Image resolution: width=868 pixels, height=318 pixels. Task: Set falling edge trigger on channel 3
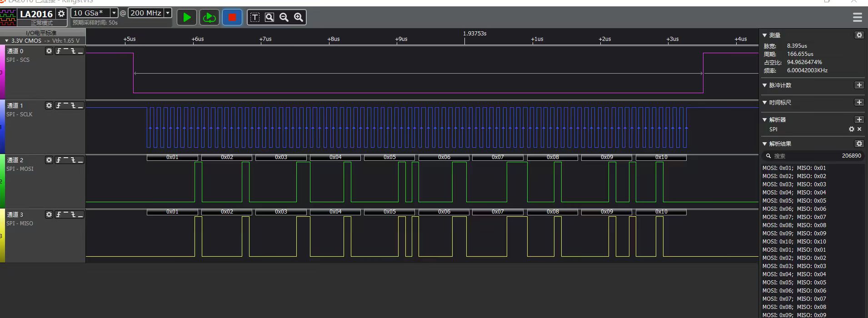click(73, 214)
